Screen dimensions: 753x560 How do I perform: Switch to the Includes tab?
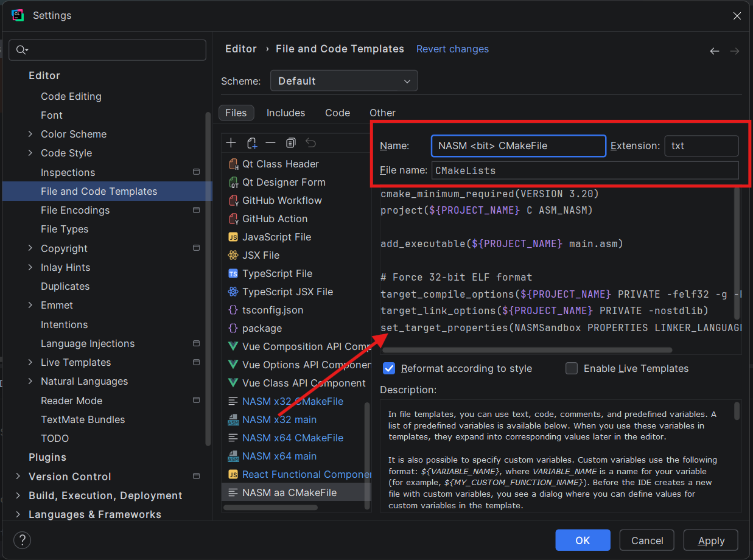(x=285, y=113)
